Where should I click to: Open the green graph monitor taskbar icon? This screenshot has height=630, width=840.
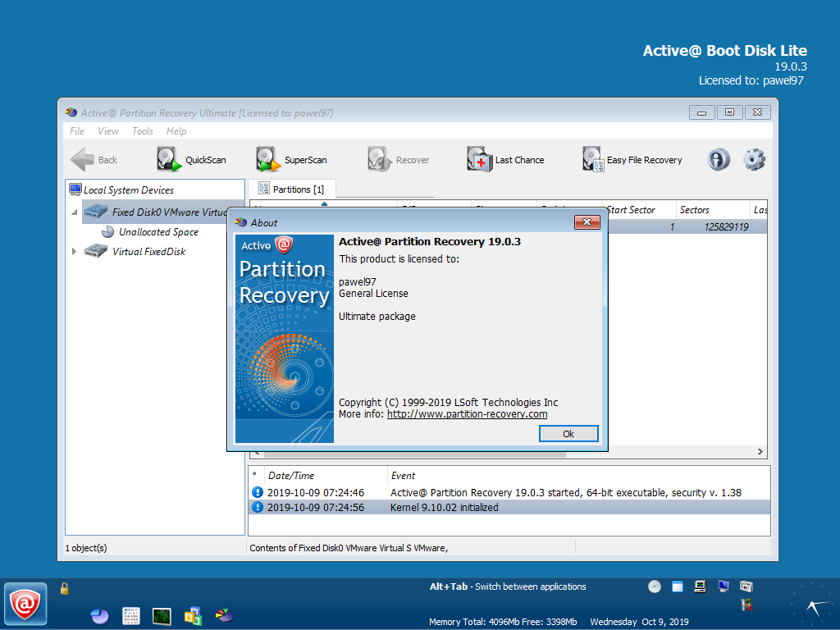pos(162,616)
